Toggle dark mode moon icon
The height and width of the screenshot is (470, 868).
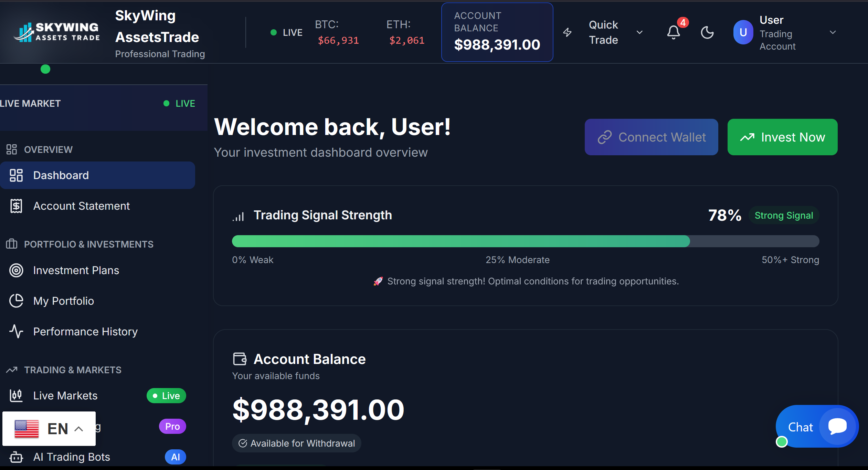click(707, 32)
